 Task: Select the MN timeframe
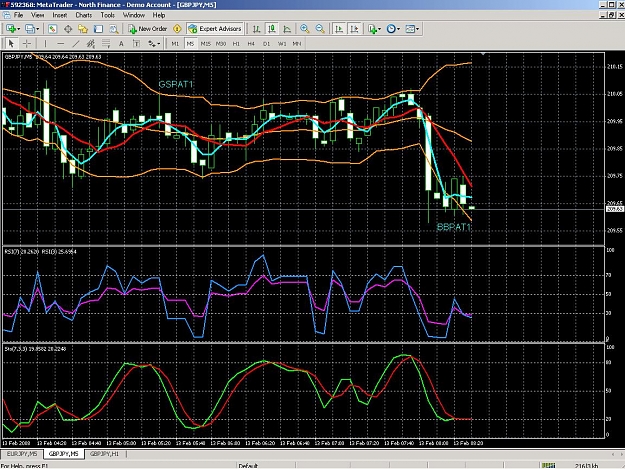pyautogui.click(x=297, y=43)
